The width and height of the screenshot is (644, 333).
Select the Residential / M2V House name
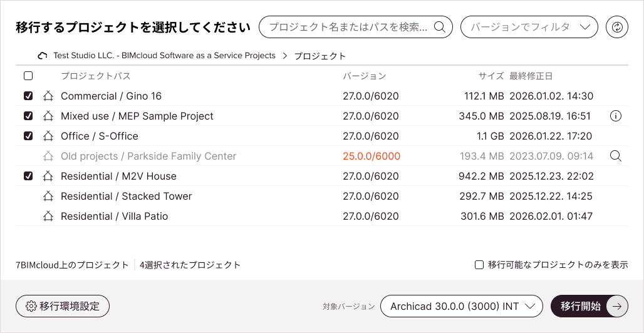[118, 176]
